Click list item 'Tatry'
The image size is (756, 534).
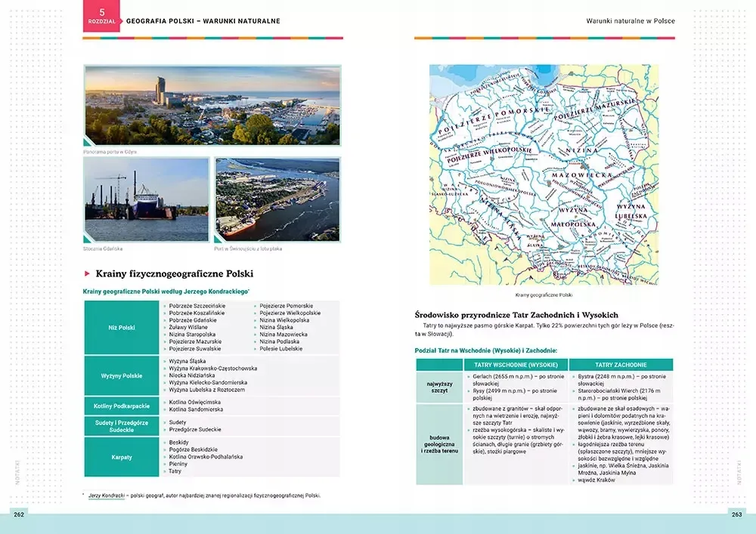point(175,471)
